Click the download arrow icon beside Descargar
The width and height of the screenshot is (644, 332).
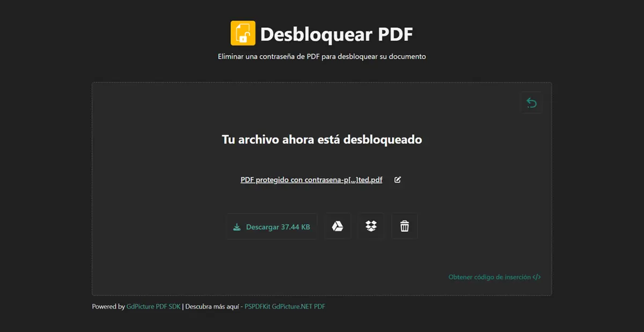click(237, 227)
